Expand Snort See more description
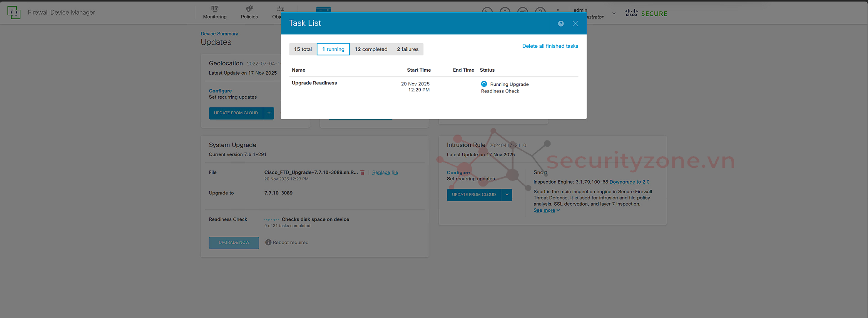Screen dimensions: 868x318 pyautogui.click(x=547, y=210)
